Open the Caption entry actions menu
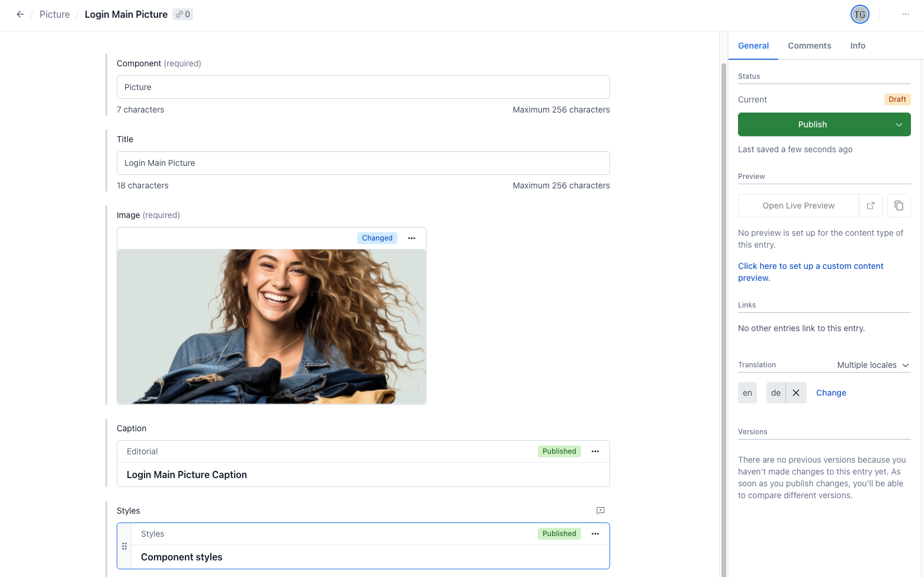 [595, 451]
